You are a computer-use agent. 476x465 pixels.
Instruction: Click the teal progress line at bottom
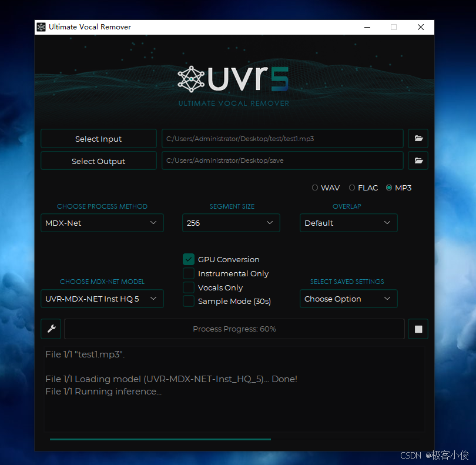pos(160,439)
